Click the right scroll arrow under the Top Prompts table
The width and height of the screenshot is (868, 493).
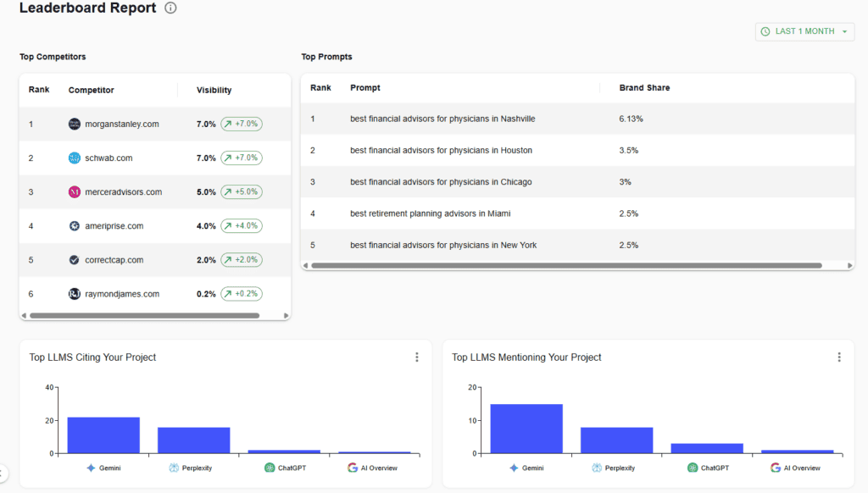tap(849, 266)
